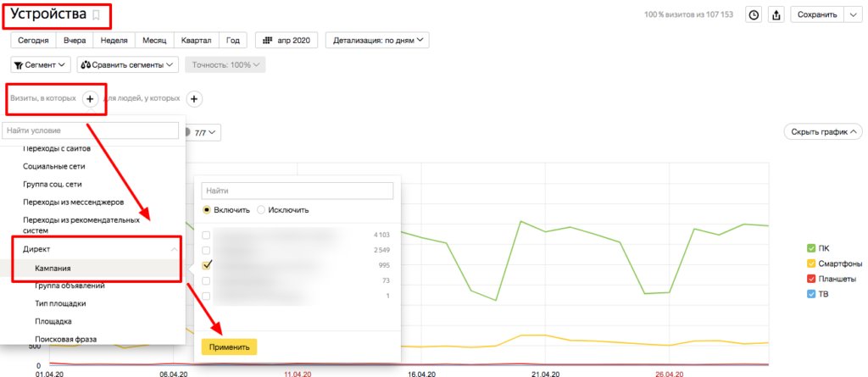Click the 16.04.20 date label on axis
Image resolution: width=868 pixels, height=377 pixels.
[x=421, y=374]
